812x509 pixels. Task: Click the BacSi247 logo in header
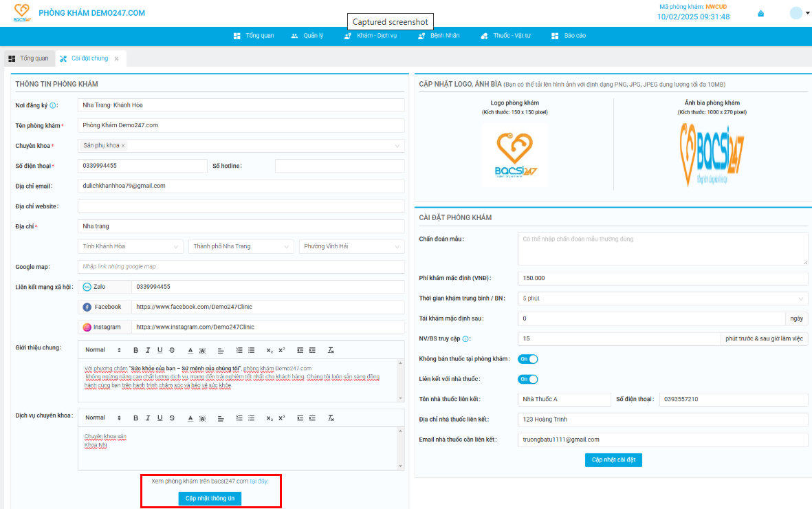22,13
